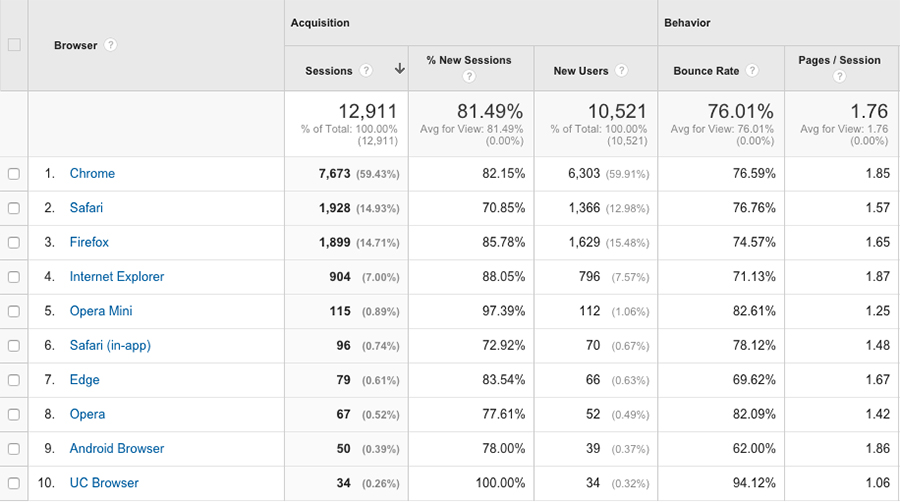Toggle the select-all checkbox in header
900x503 pixels.
point(13,45)
